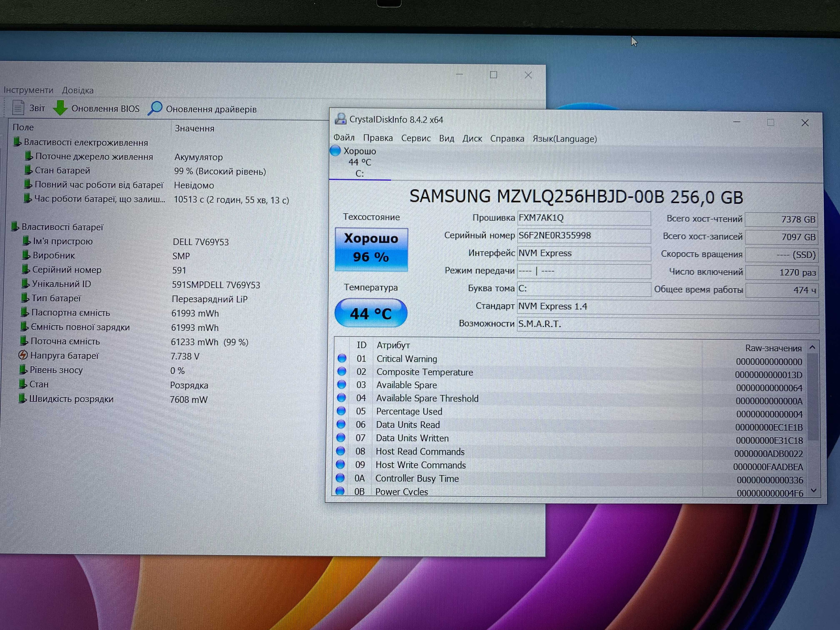This screenshot has width=840, height=630.
Task: Click the SMART list scroll up arrow
Action: pos(812,347)
